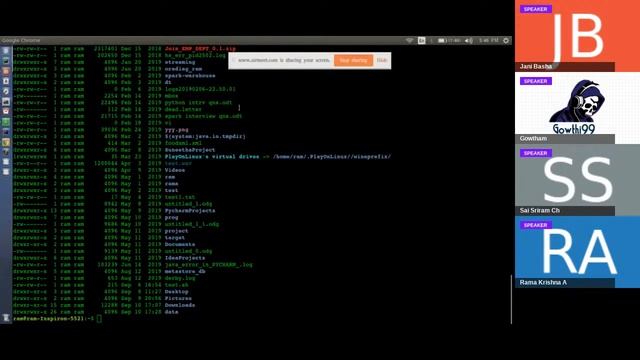Open the Wi-Fi network indicator
This screenshot has width=640, height=360.
409,40
